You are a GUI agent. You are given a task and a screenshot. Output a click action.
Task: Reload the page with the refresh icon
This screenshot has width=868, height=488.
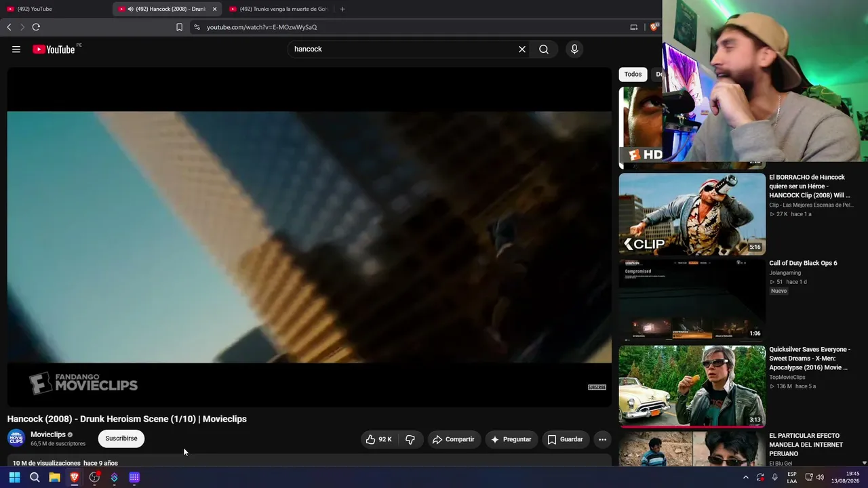[x=36, y=27]
